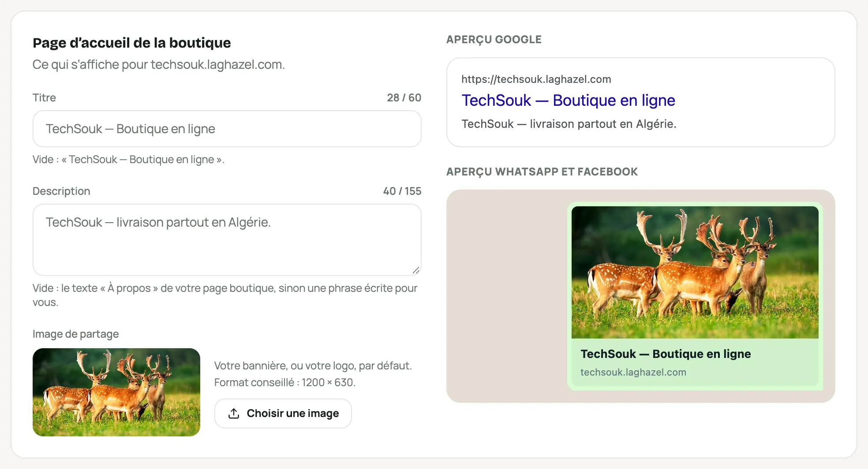The height and width of the screenshot is (469, 868).
Task: Click the Aperçu WhatsApp et Facebook label
Action: [542, 172]
